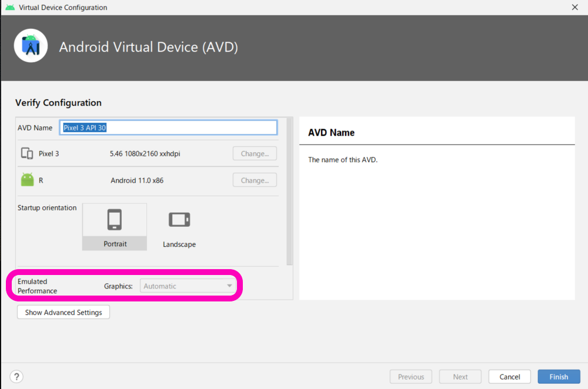Click the 'Android 11.0 x86' text

pos(137,180)
